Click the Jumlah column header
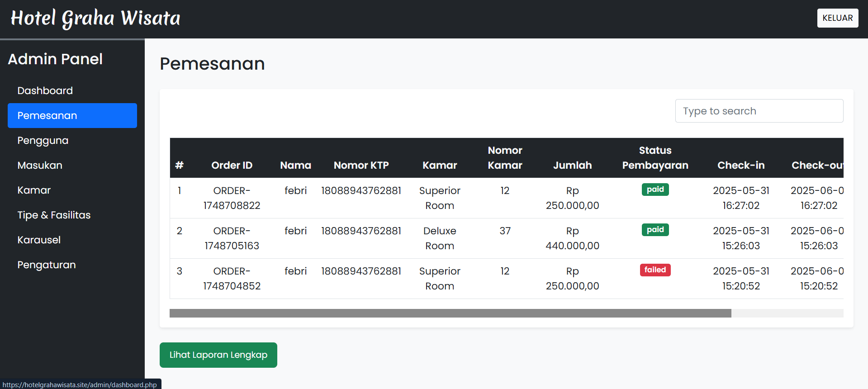 click(x=572, y=165)
